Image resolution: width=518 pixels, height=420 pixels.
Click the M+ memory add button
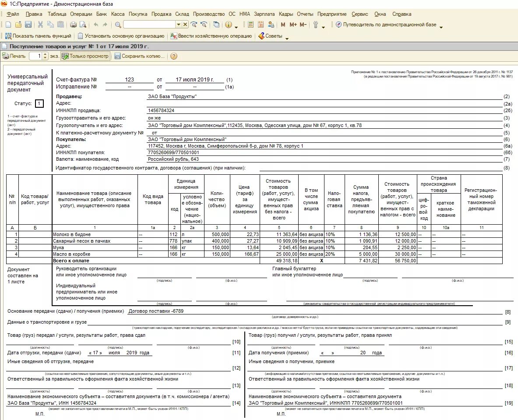click(293, 25)
